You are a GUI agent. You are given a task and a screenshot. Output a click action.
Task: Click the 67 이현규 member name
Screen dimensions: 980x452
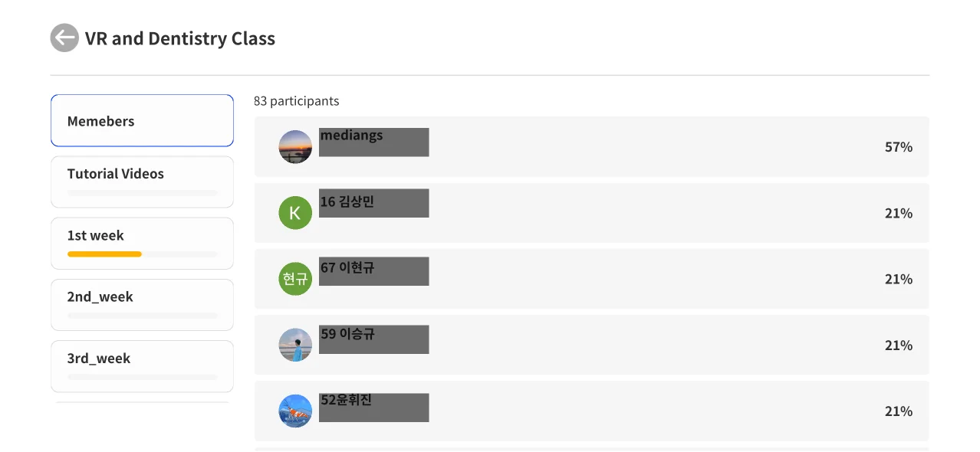[x=347, y=268]
